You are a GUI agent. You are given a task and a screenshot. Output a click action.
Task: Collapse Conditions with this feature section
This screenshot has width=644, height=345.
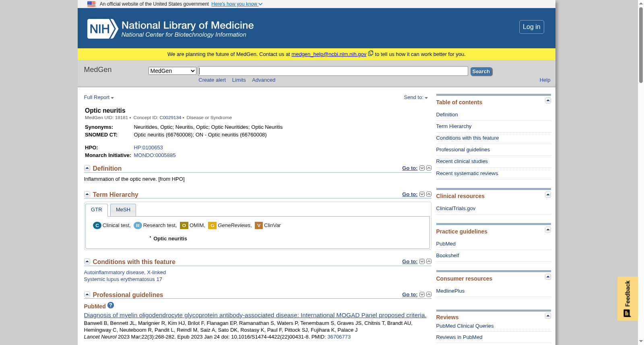[87, 262]
